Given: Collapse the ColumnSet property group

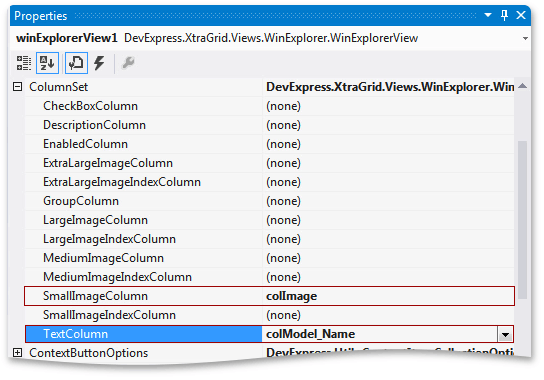Looking at the screenshot, I should (17, 87).
